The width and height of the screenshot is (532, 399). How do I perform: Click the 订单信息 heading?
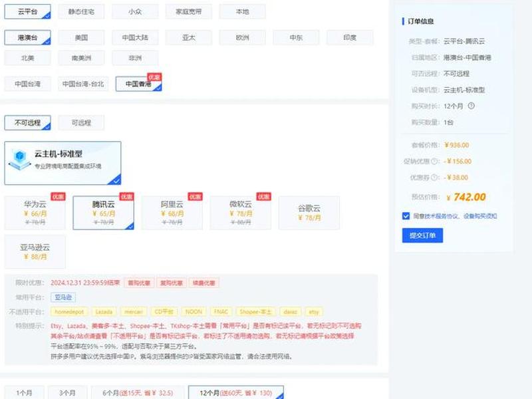(421, 21)
